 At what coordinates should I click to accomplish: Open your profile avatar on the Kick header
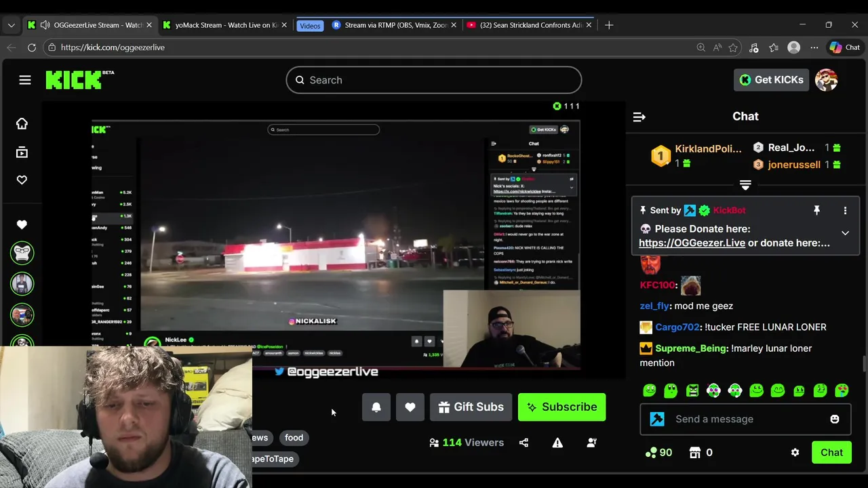tap(826, 80)
